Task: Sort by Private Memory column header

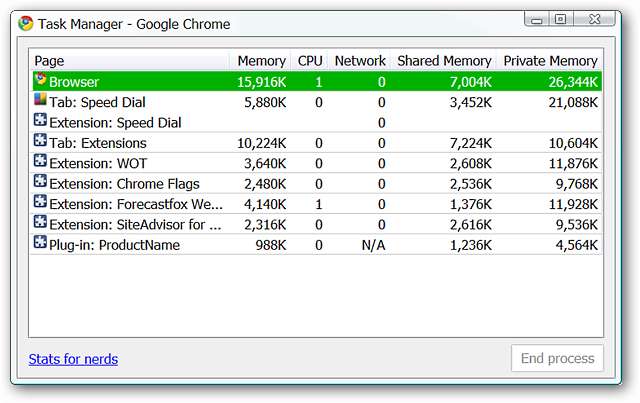Action: 551,61
